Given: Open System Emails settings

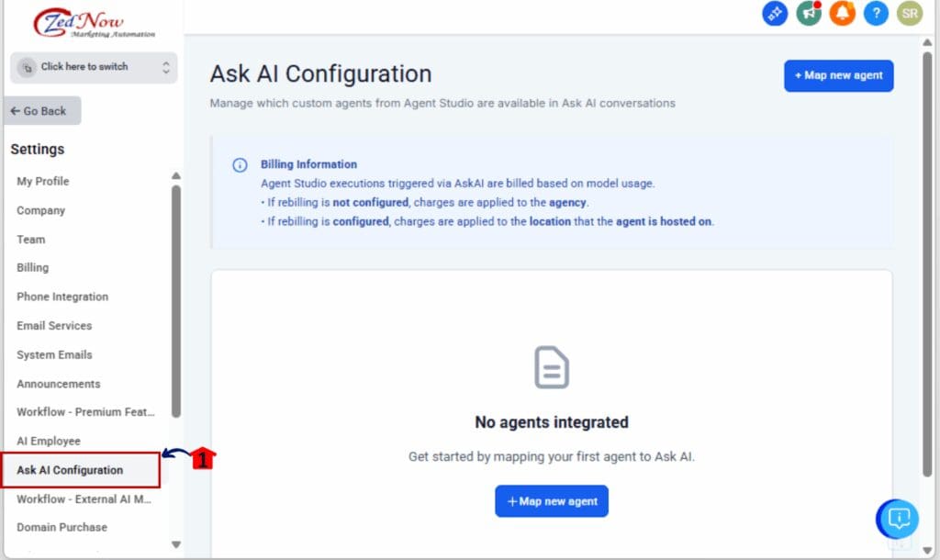Looking at the screenshot, I should tap(54, 354).
